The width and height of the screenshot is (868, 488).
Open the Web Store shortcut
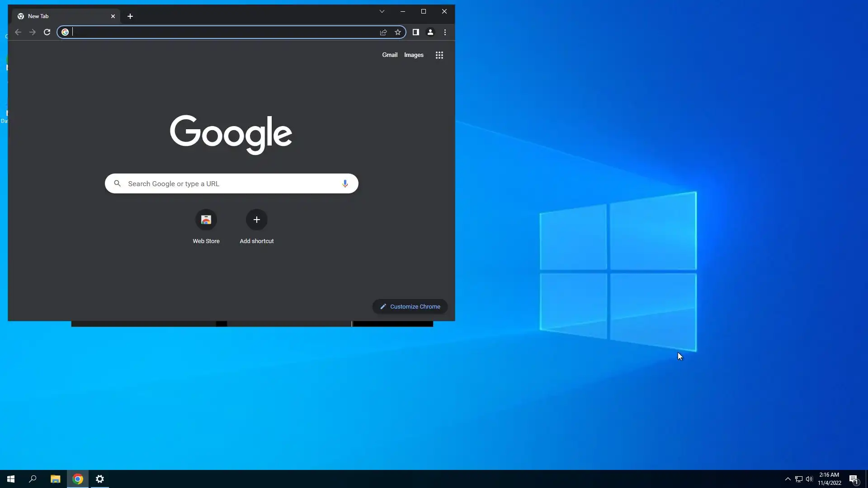tap(206, 220)
